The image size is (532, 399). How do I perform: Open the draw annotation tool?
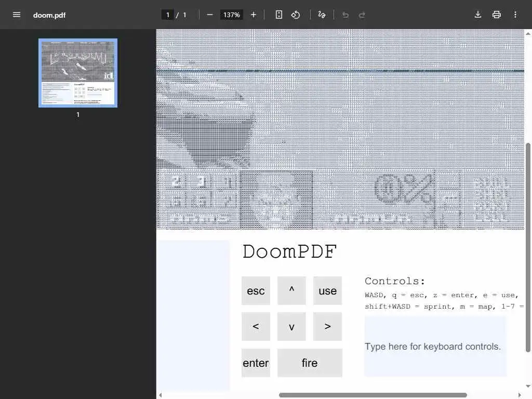tap(322, 15)
